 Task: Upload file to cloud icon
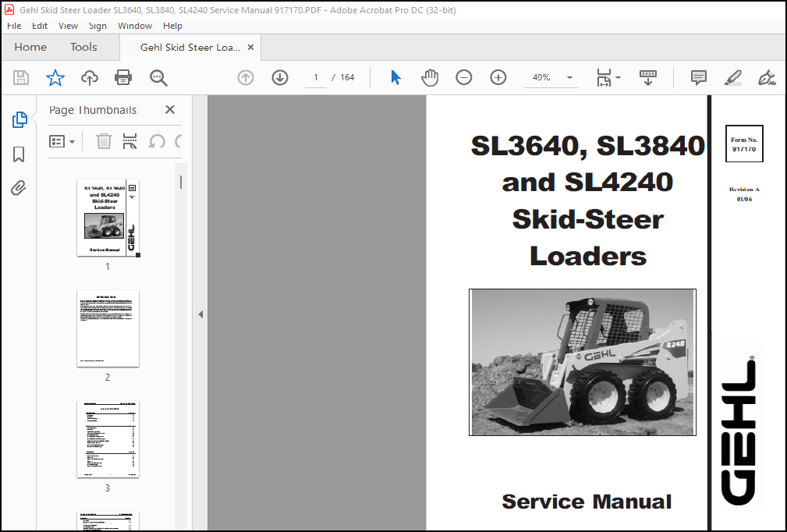pyautogui.click(x=90, y=78)
